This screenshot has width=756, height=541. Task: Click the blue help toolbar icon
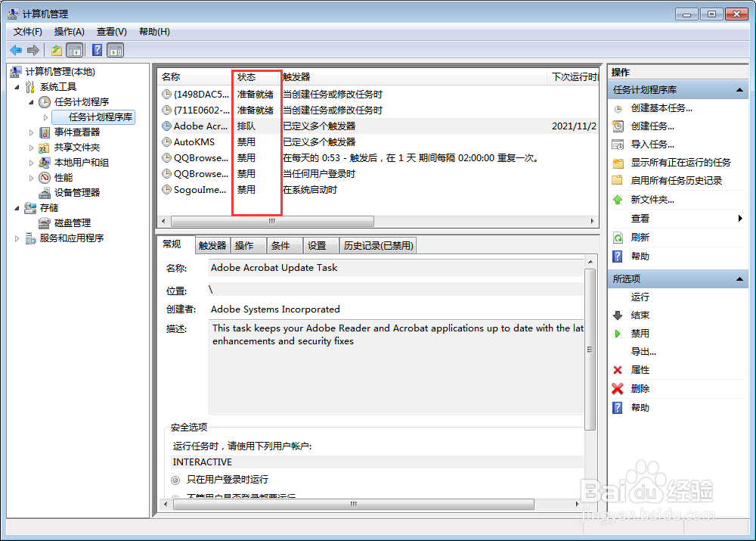97,50
